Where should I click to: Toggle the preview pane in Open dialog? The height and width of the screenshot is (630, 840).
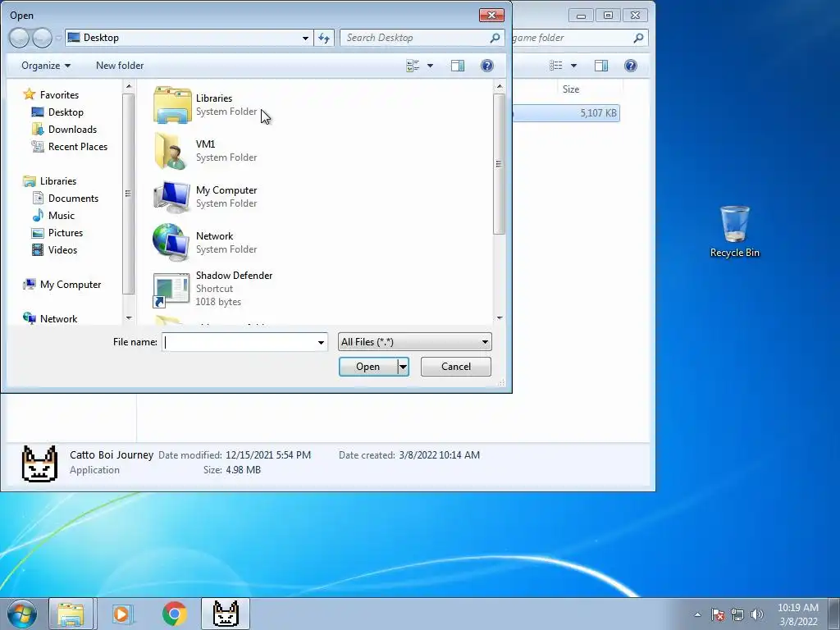point(458,66)
